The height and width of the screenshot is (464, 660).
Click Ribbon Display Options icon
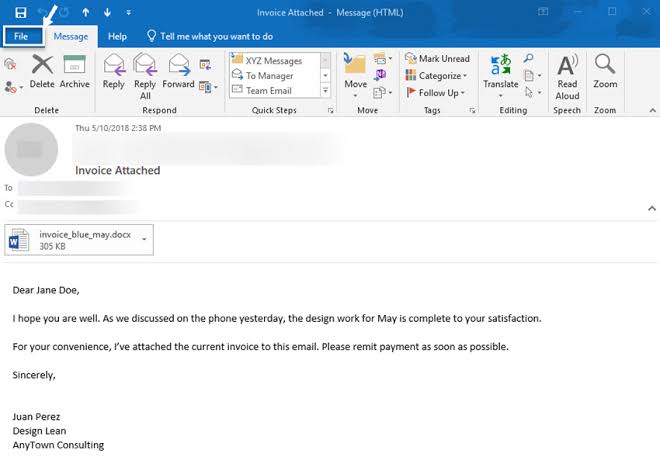point(543,12)
